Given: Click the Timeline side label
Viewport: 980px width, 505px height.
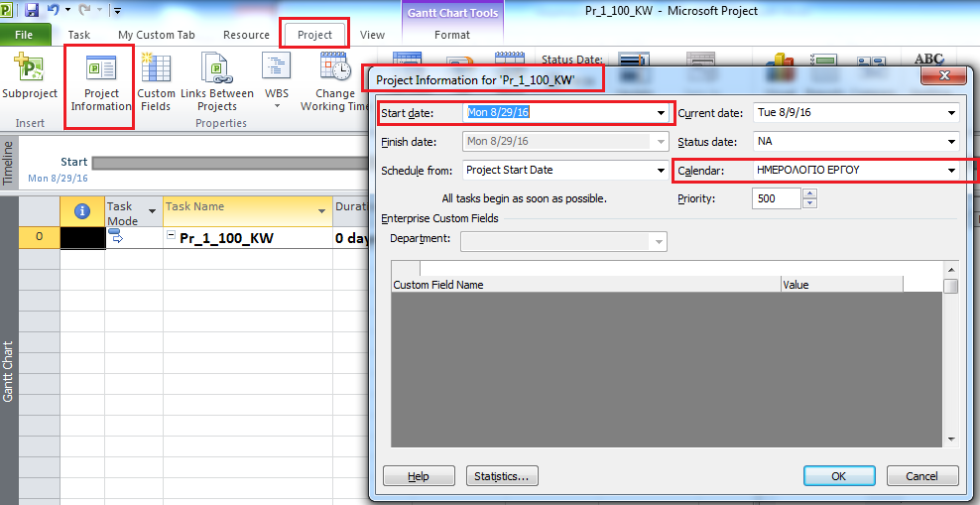Looking at the screenshot, I should click(x=8, y=163).
